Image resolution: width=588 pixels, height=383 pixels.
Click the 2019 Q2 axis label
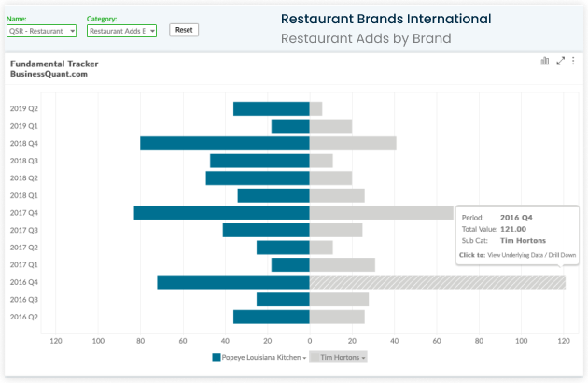[x=24, y=108]
